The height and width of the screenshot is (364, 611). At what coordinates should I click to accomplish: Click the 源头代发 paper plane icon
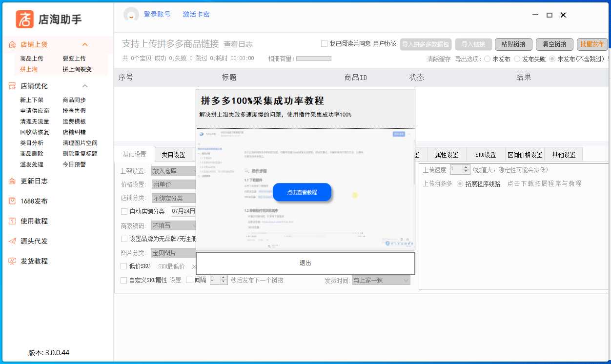(12, 241)
